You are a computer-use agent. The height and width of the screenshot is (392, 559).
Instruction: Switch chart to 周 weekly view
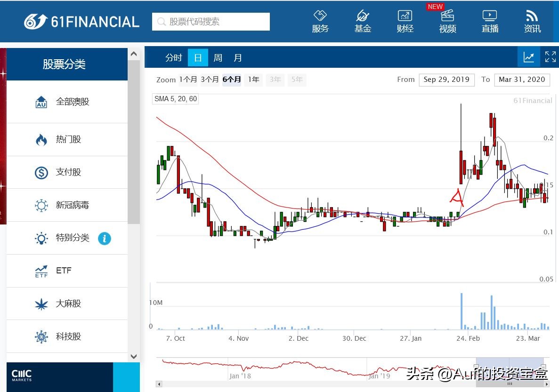pos(218,58)
